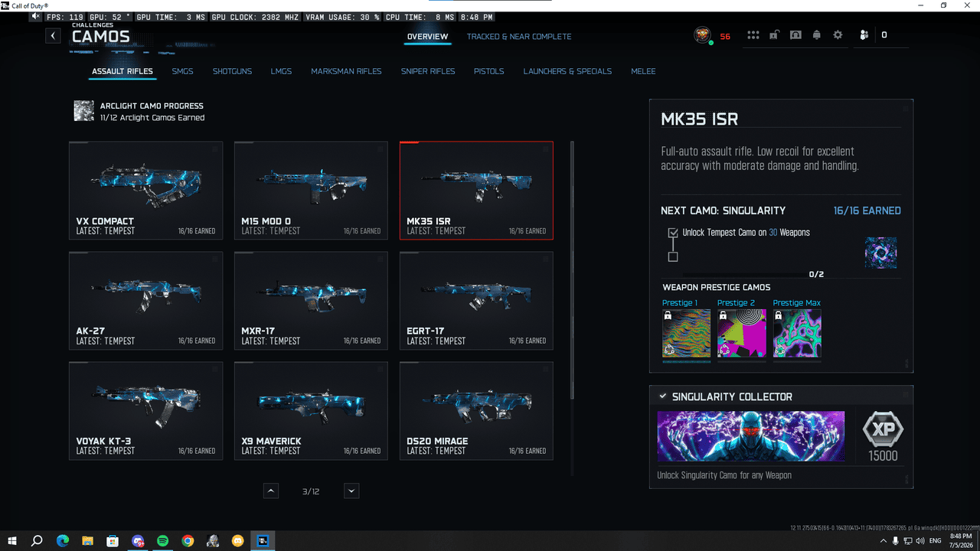Click the Call of Duty taskbar window
This screenshot has height=551, width=980.
coord(263,541)
